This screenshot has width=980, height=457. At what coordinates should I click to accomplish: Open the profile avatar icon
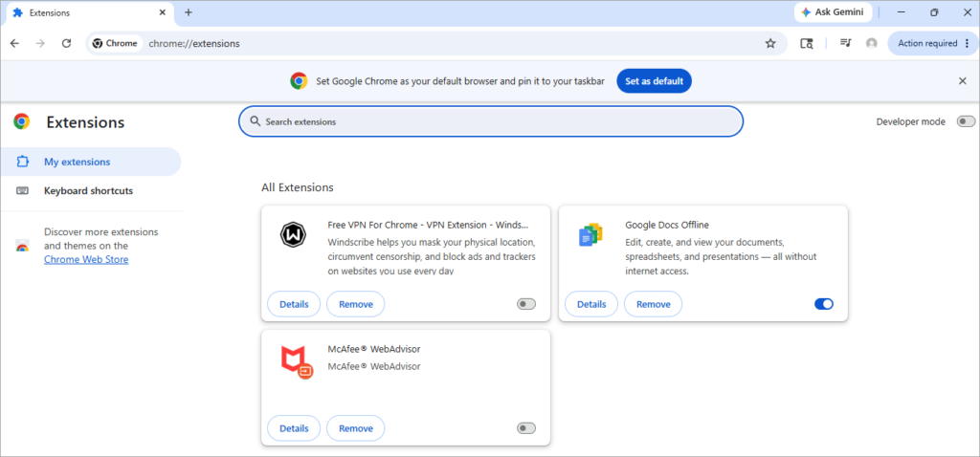871,44
